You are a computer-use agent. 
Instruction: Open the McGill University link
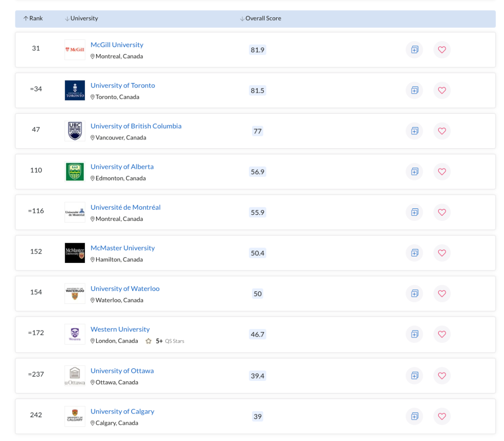point(117,45)
